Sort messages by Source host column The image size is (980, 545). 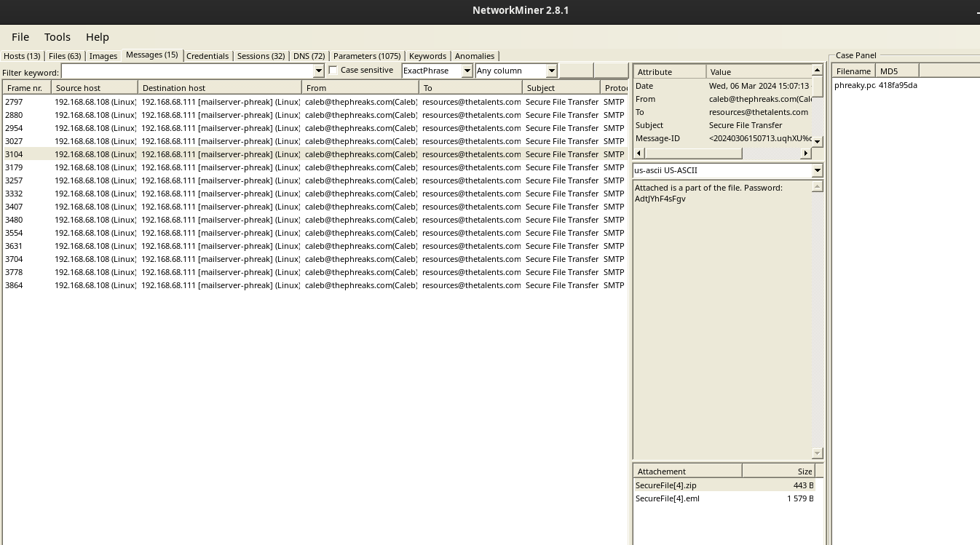coord(95,88)
